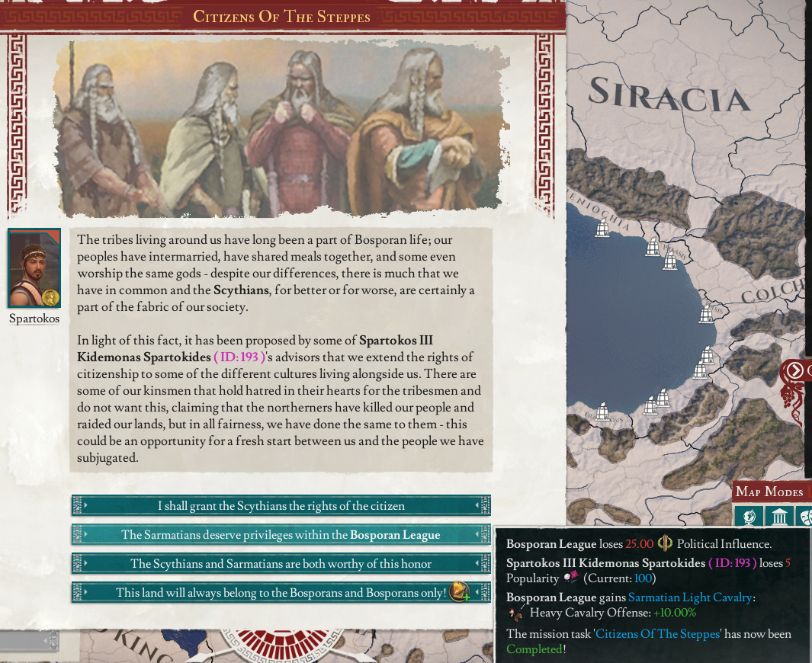Click the blue 'Citizens Of The Steppes' tooltip link

[x=658, y=634]
